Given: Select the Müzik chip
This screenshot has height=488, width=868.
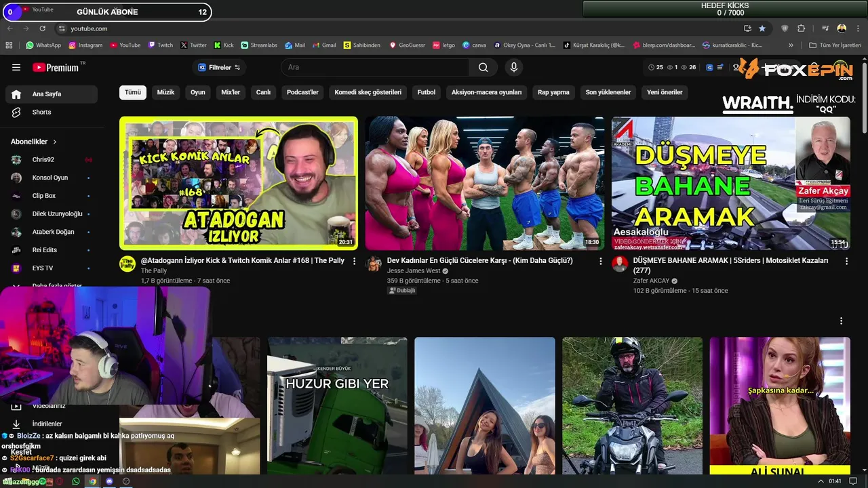Looking at the screenshot, I should (165, 92).
